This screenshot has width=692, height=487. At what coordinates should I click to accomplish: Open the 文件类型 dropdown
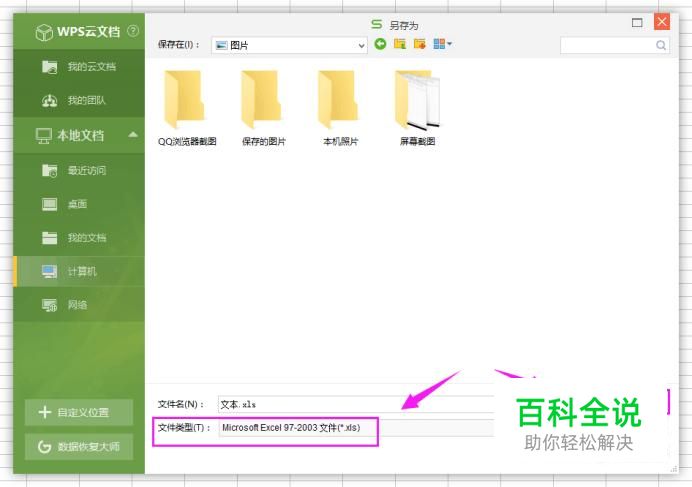pyautogui.click(x=356, y=428)
